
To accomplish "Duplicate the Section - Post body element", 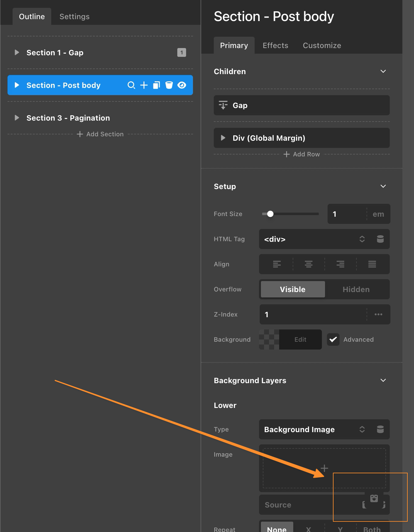I will point(157,85).
